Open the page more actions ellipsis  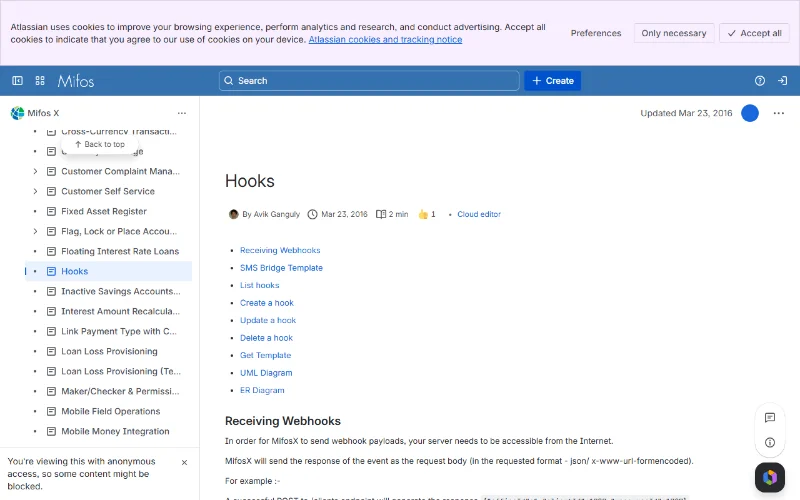point(779,113)
